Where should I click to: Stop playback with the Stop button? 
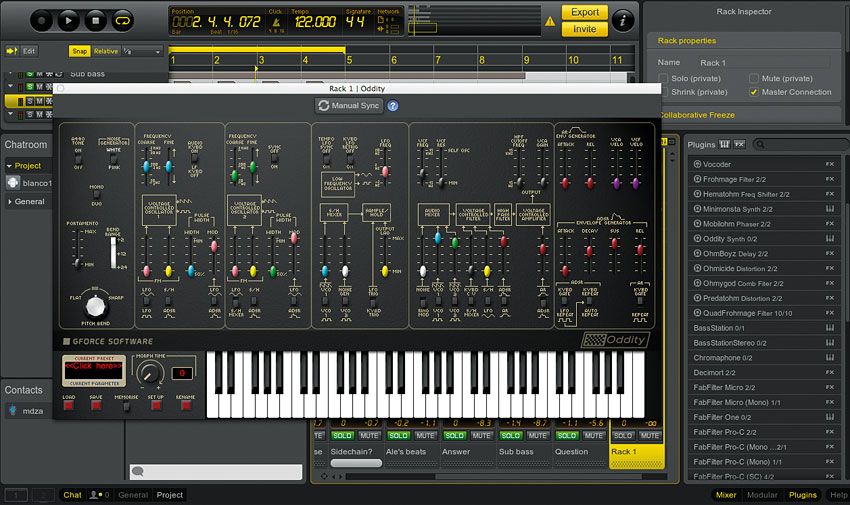pyautogui.click(x=95, y=21)
